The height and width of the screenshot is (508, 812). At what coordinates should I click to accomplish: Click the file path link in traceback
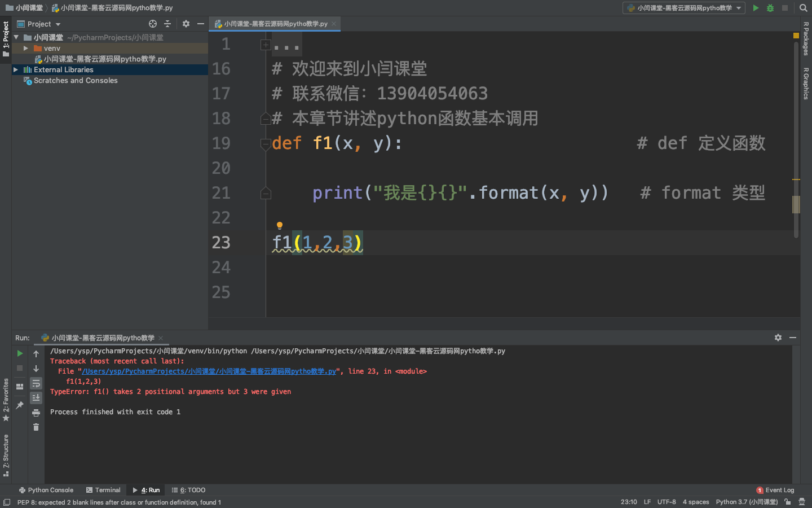209,371
